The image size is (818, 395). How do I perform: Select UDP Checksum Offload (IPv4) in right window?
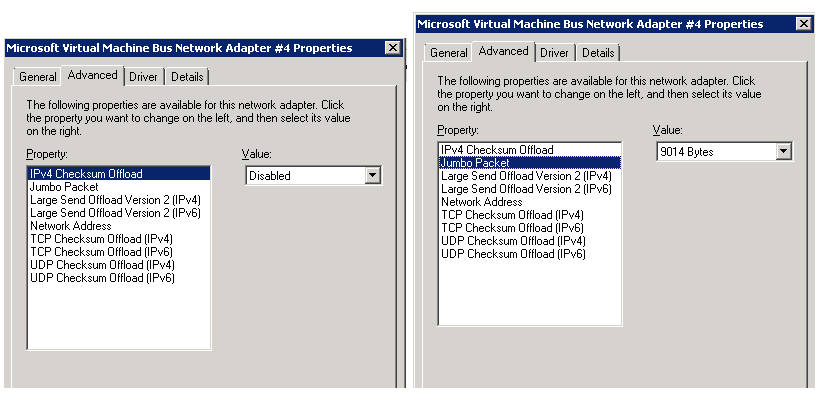pos(530,241)
